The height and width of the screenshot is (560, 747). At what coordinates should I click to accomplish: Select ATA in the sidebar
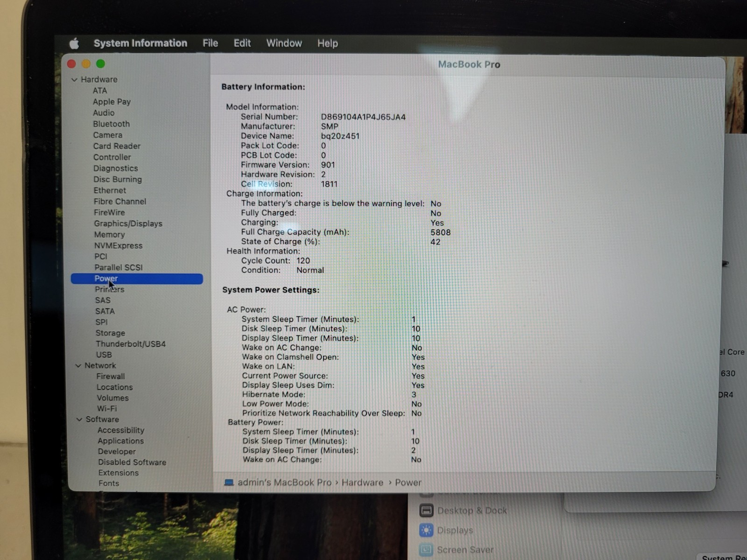100,91
